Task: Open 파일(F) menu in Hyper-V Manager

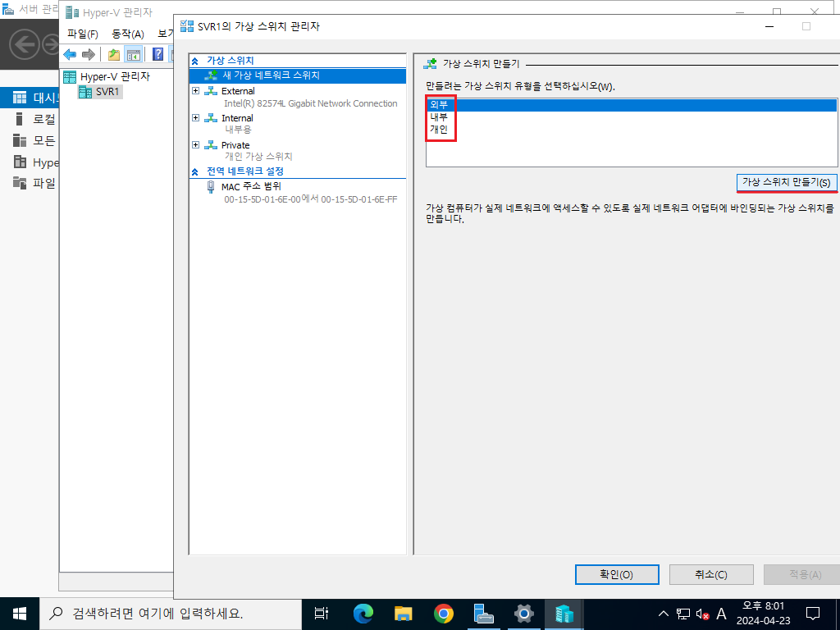Action: coord(83,34)
